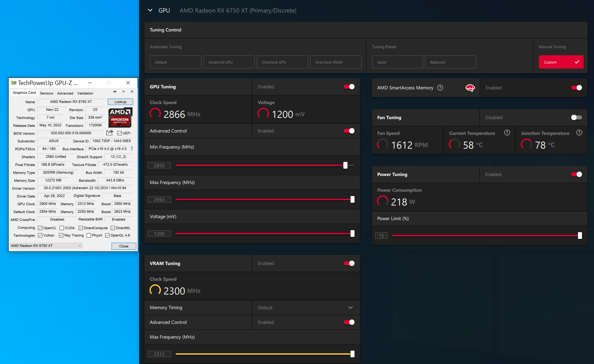Click the Junction Temperature gauge icon
The height and width of the screenshot is (364, 594).
pyautogui.click(x=526, y=145)
